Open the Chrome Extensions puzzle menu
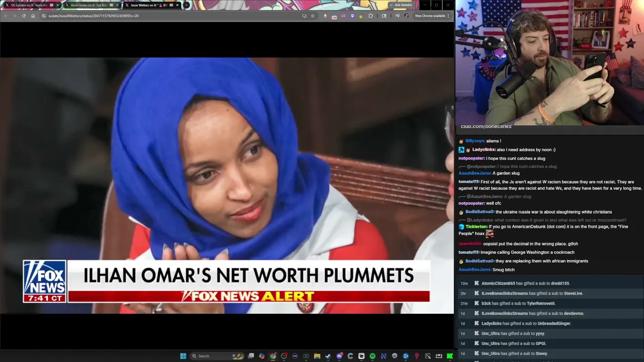 (370, 16)
